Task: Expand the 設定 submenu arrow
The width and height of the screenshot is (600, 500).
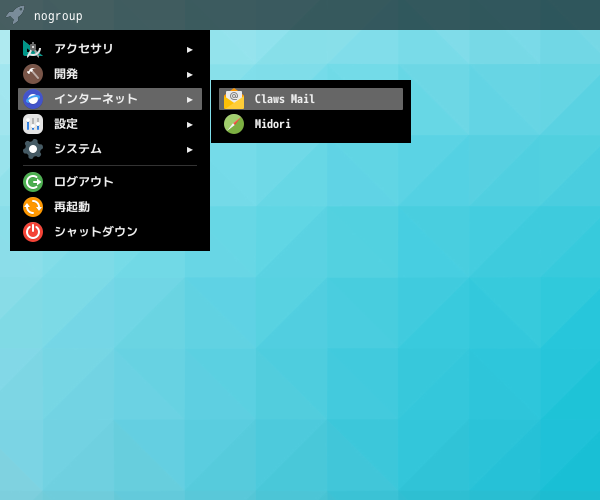Action: pos(189,125)
